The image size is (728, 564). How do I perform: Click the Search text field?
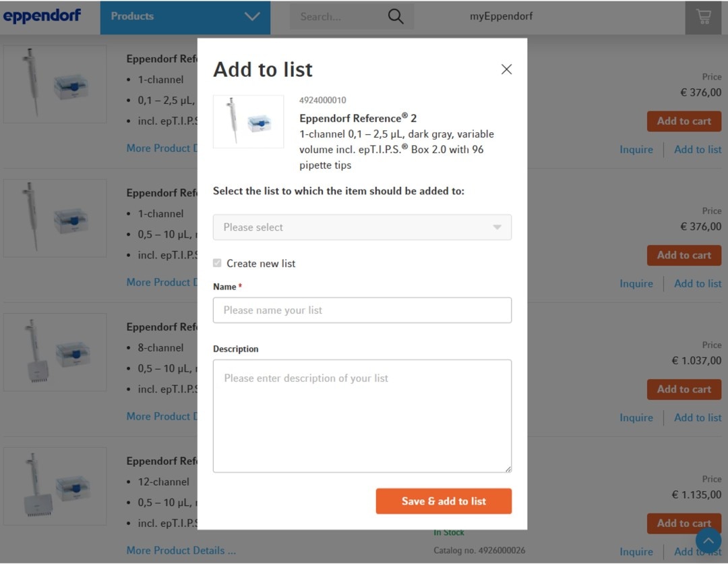coord(337,17)
